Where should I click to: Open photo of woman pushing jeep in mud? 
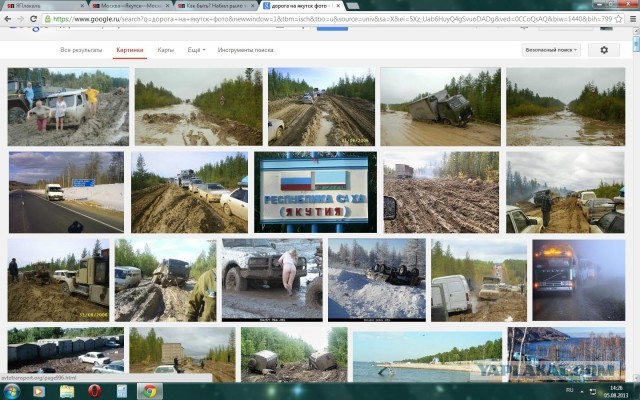coord(272,280)
